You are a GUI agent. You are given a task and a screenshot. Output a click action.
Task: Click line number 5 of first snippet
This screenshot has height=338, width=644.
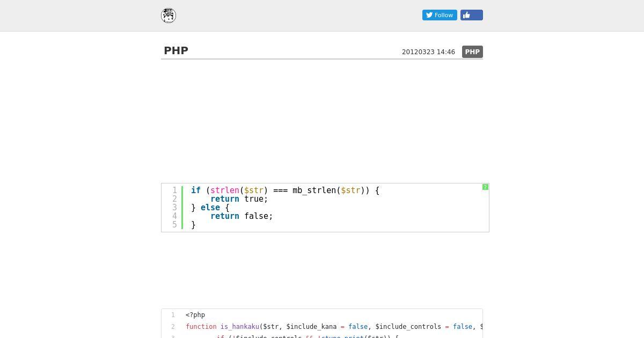point(174,225)
